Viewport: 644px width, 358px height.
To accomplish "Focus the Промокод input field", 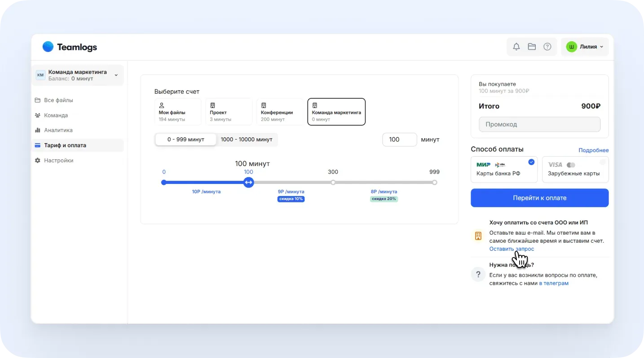I will pyautogui.click(x=539, y=124).
